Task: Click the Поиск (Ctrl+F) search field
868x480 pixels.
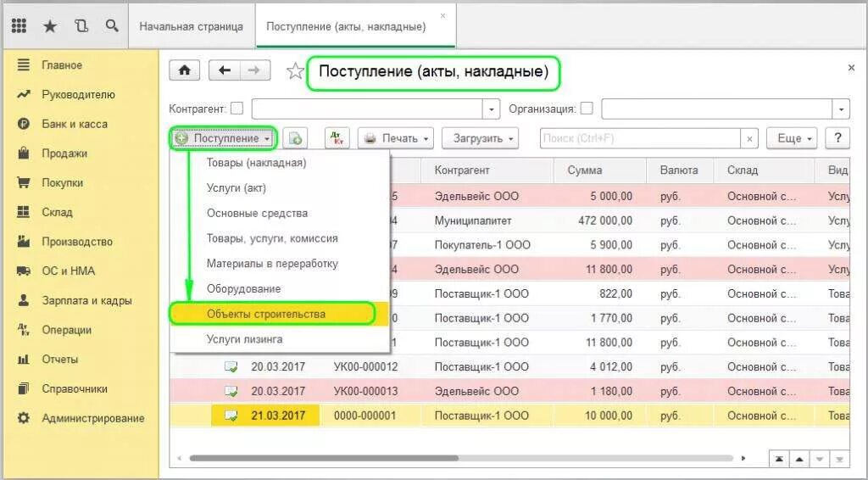Action: coord(641,139)
